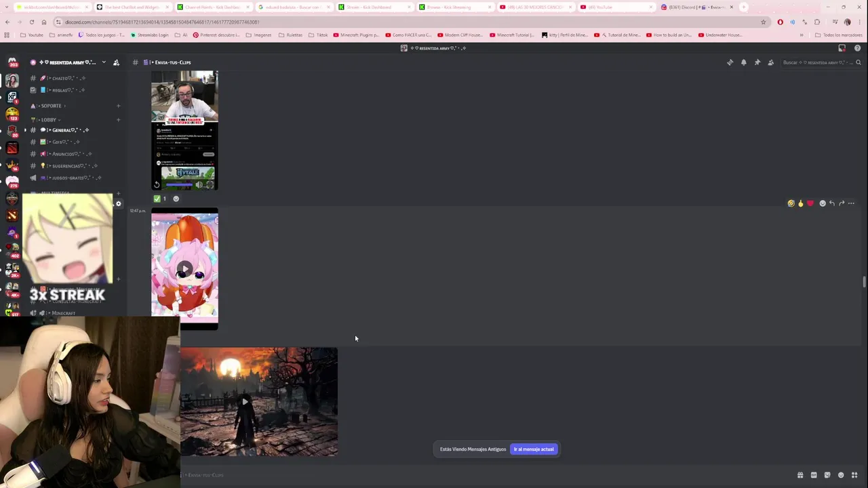Open more options three dots on message
868x488 pixels.
point(851,203)
